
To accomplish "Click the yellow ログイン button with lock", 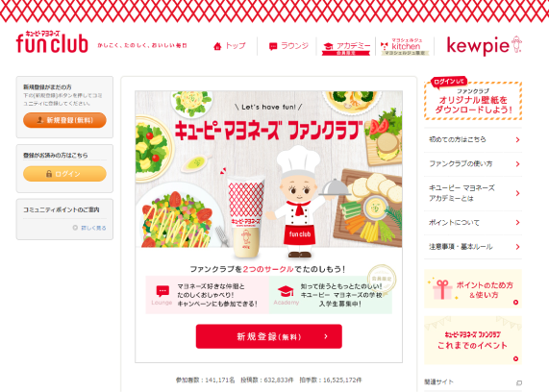I will 64,174.
